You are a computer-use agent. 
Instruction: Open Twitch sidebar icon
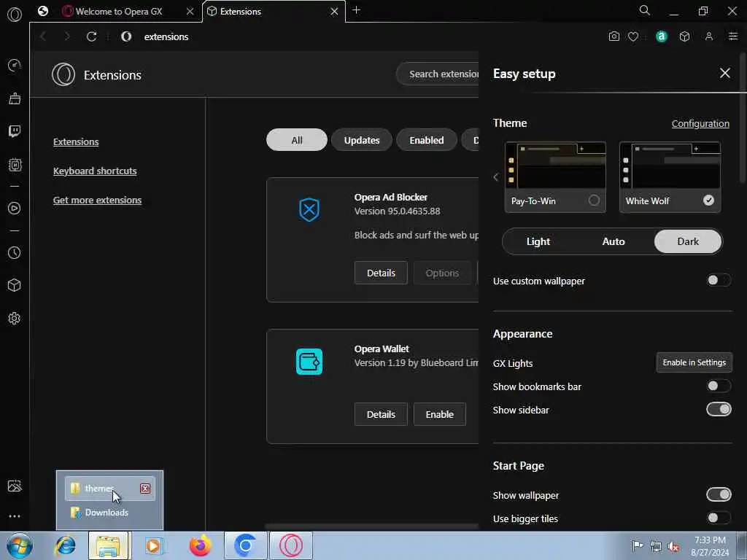click(15, 131)
